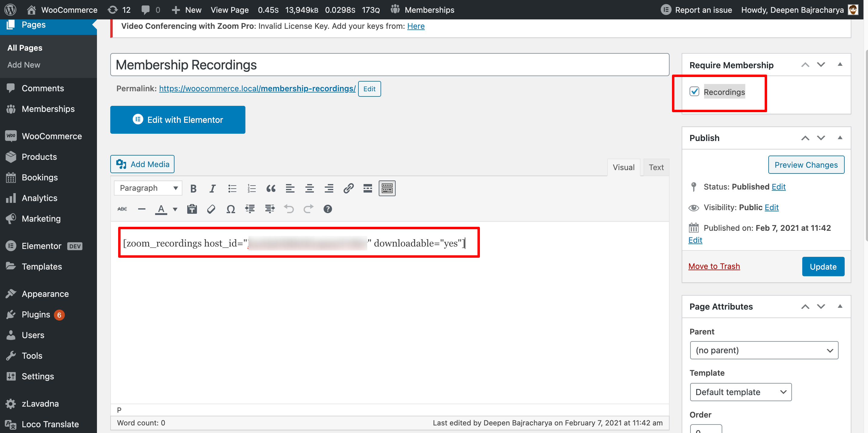Edit the permalink slug
Screen dimensions: 868x433
tap(369, 89)
